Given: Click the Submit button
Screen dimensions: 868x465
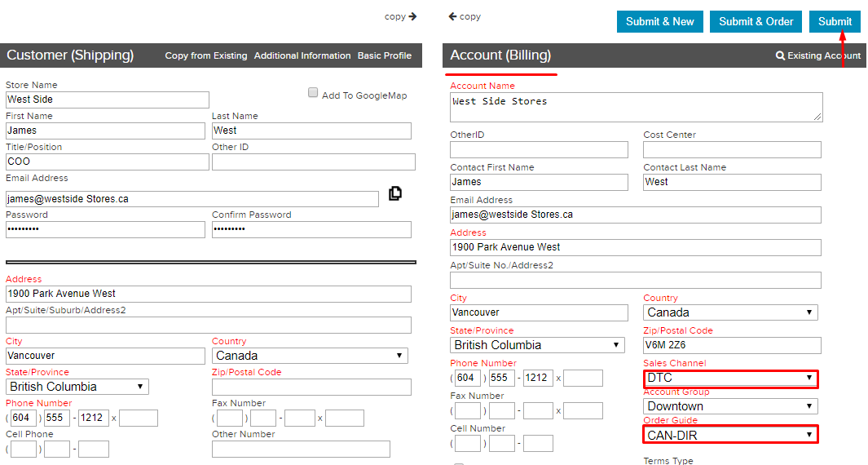Looking at the screenshot, I should tap(835, 21).
